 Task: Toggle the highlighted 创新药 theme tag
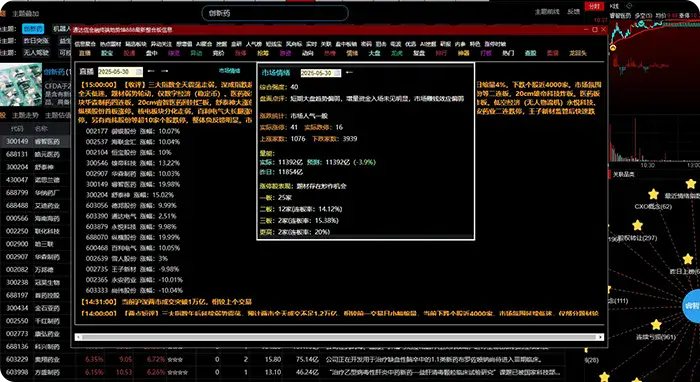pyautogui.click(x=33, y=29)
